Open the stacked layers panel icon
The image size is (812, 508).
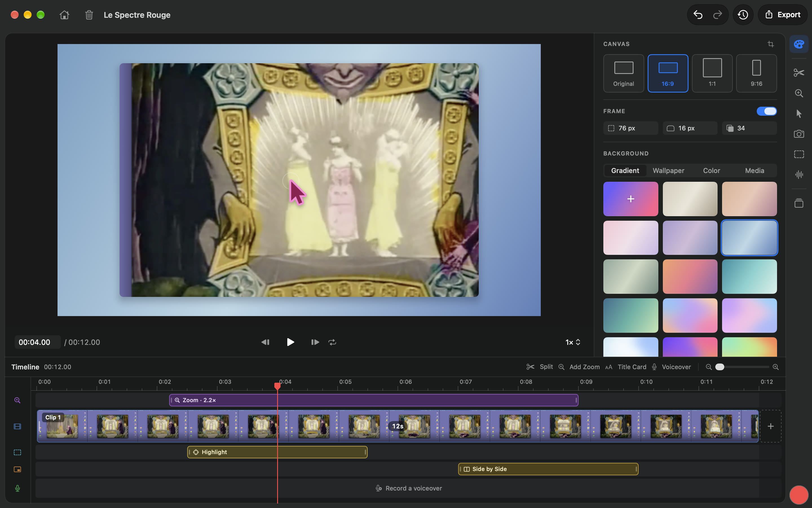[x=799, y=203]
